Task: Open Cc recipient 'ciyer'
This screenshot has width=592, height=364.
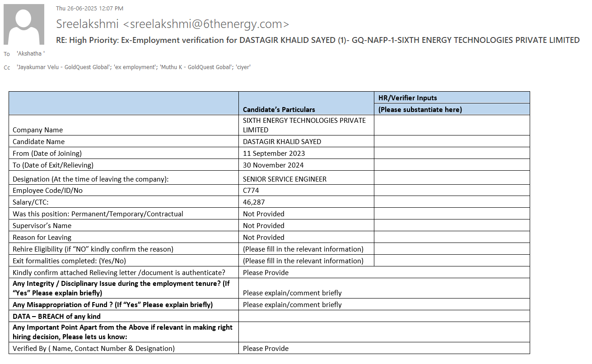Action: 242,67
